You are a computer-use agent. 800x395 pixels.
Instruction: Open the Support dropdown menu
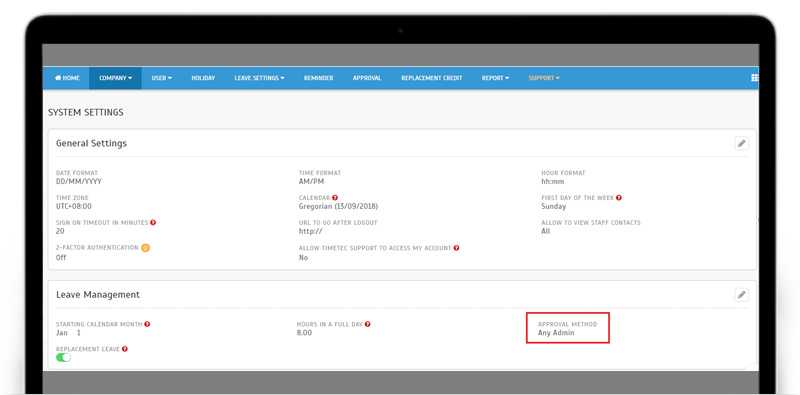click(x=544, y=78)
